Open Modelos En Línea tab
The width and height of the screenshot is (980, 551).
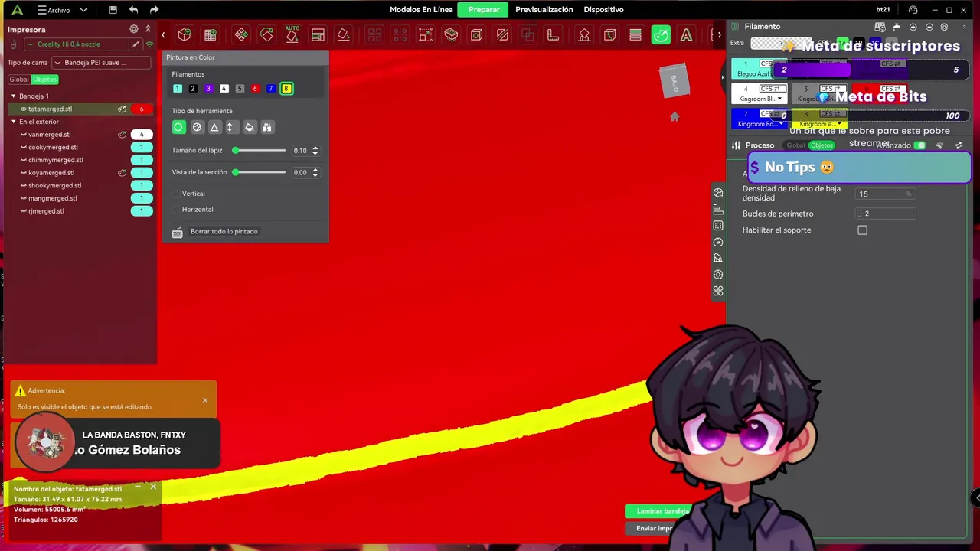(x=421, y=10)
